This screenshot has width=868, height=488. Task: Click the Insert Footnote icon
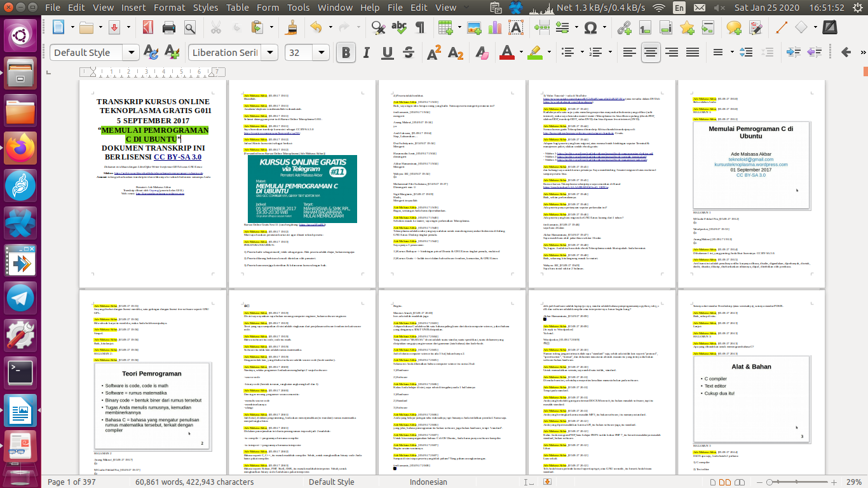(x=646, y=28)
